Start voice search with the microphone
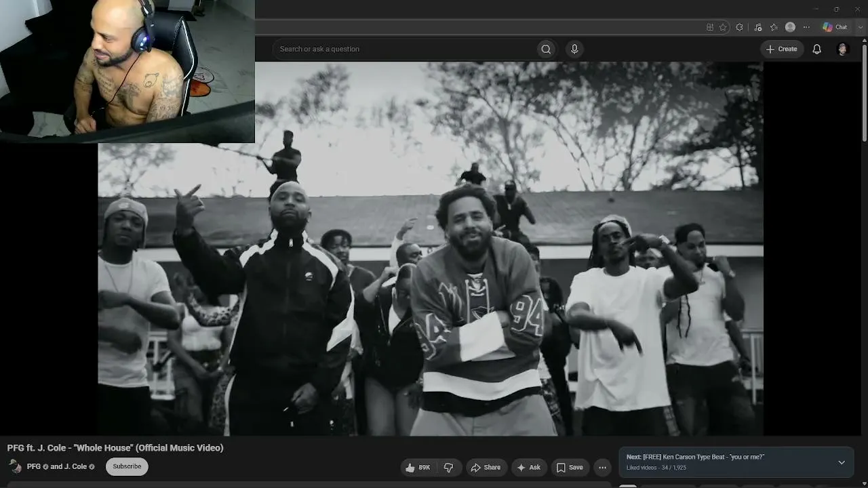 click(574, 49)
